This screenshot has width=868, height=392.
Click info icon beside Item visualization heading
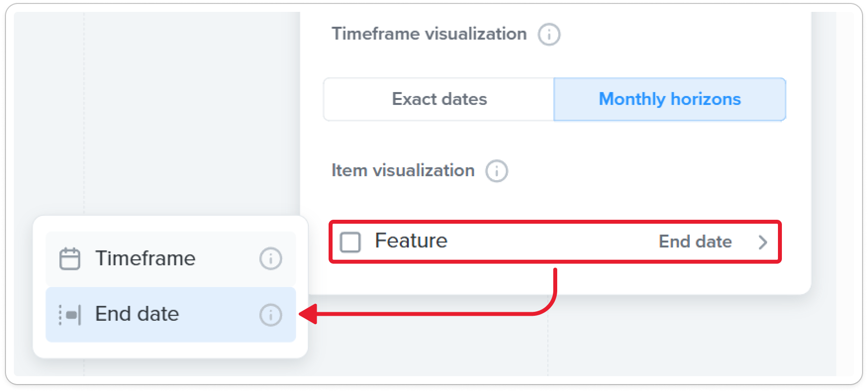[496, 171]
